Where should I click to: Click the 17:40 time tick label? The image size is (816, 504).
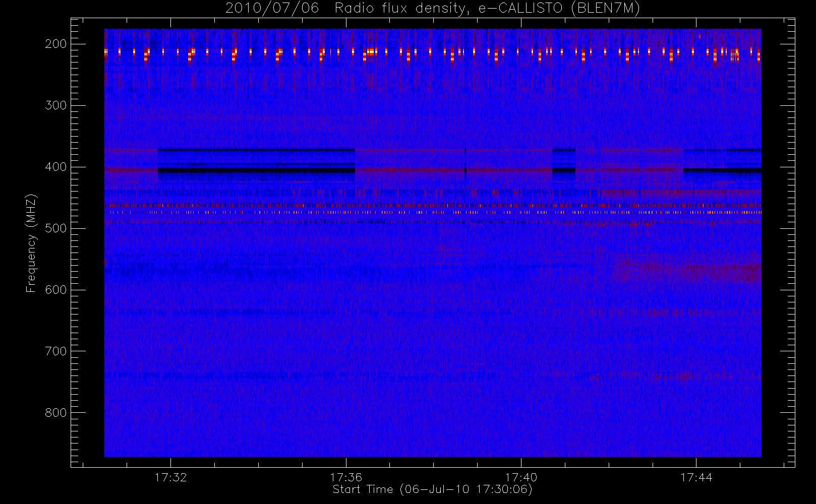point(521,477)
